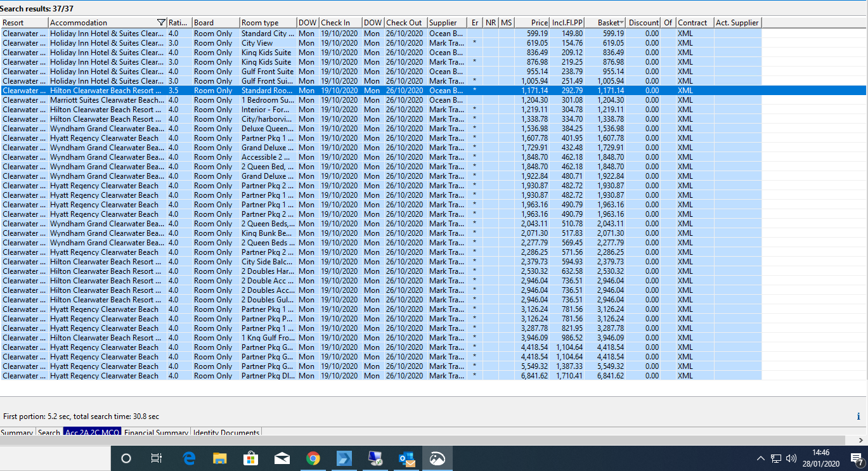This screenshot has height=471, width=868.
Task: Sort by the Contract column header
Action: 695,23
